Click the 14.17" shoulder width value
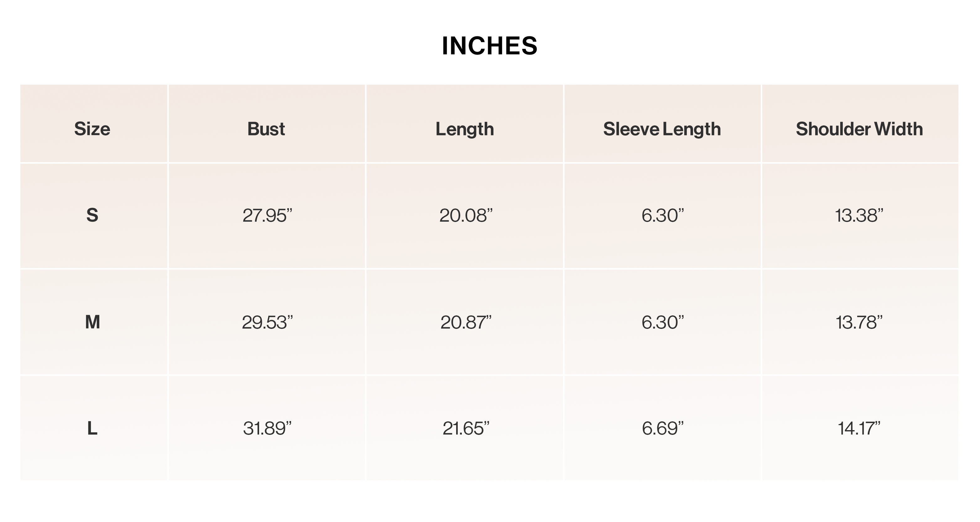The height and width of the screenshot is (522, 980). (x=859, y=428)
